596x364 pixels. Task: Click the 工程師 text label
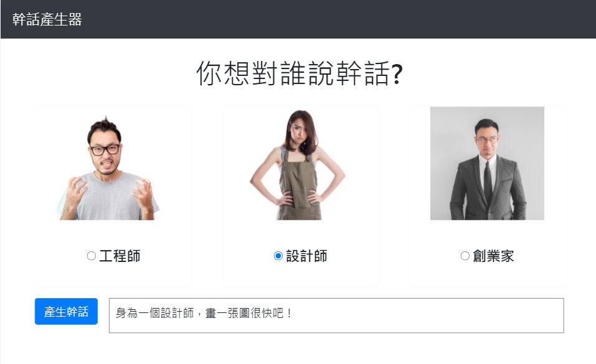point(120,256)
